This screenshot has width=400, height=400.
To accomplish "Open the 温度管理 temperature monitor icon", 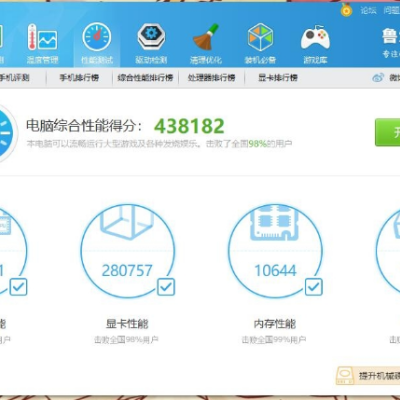I will coord(42,37).
